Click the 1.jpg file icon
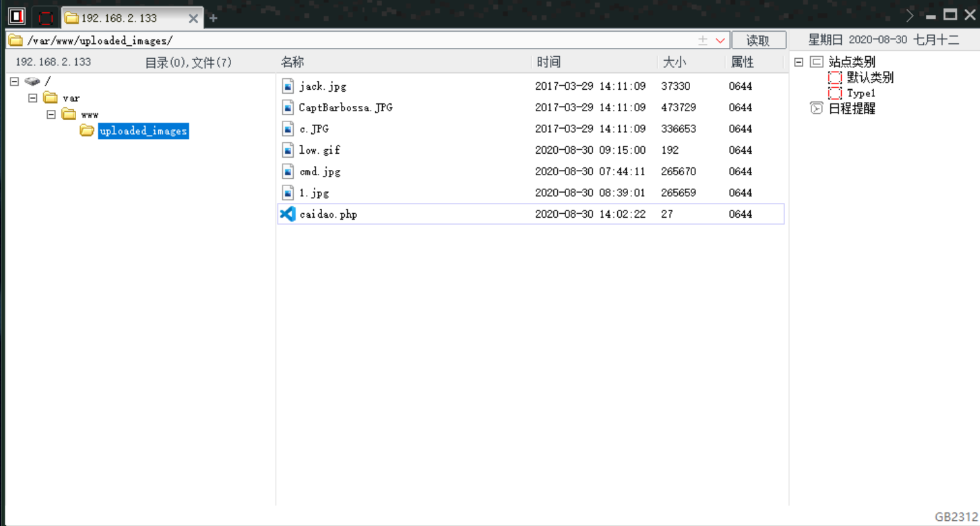Viewport: 980px width, 526px height. click(288, 193)
